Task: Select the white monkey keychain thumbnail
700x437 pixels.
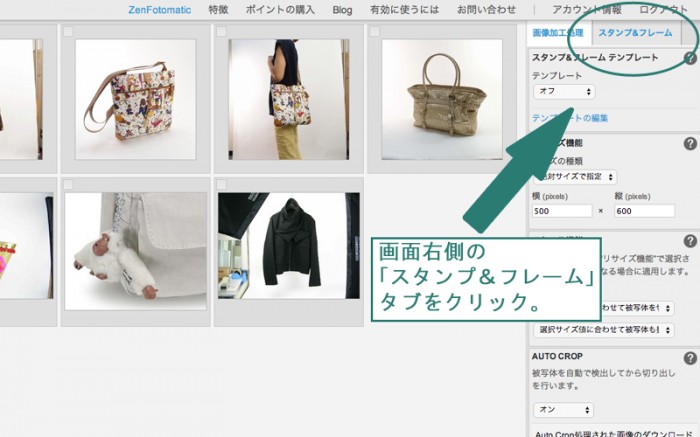Action: (x=136, y=251)
